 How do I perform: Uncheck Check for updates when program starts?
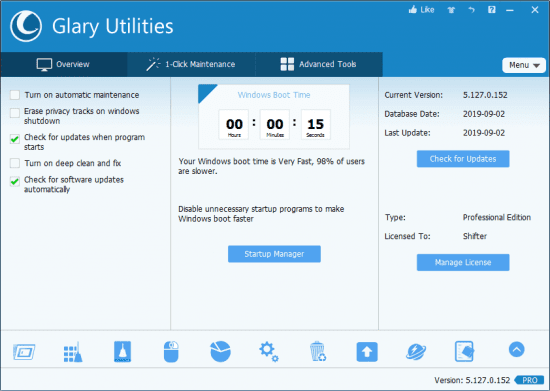[15, 139]
